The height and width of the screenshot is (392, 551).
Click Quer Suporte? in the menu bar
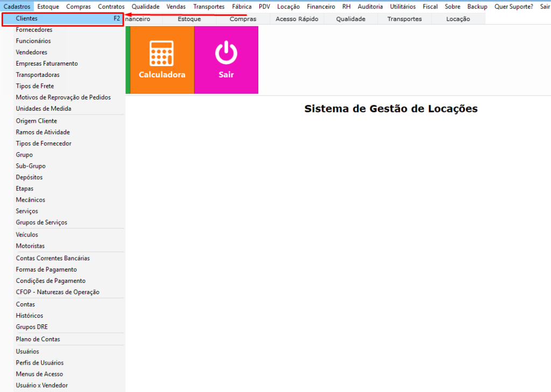[513, 7]
